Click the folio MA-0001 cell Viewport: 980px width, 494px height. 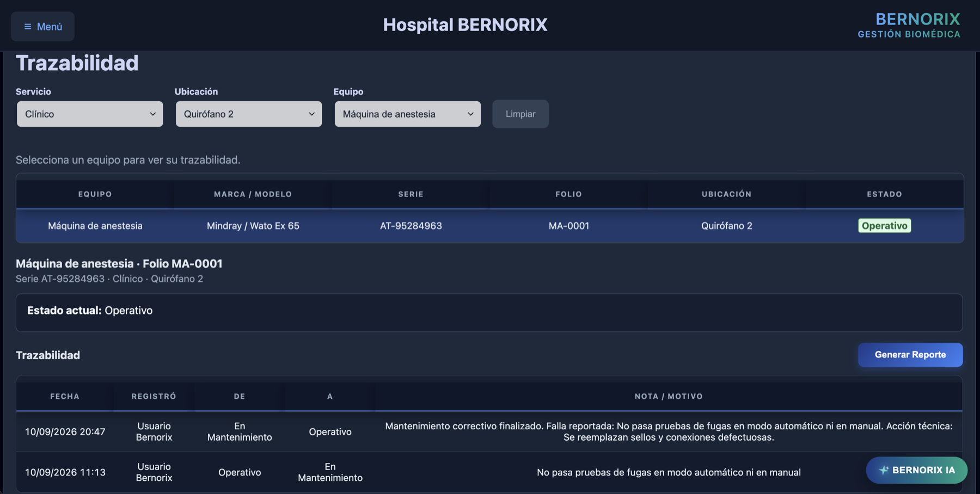click(x=569, y=226)
